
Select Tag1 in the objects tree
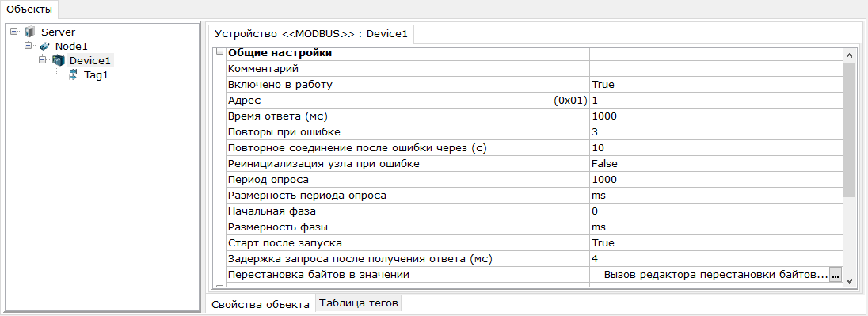coord(95,75)
